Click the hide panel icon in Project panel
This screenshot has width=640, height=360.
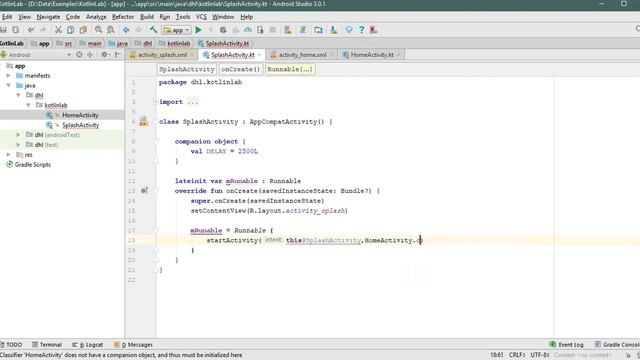point(118,54)
